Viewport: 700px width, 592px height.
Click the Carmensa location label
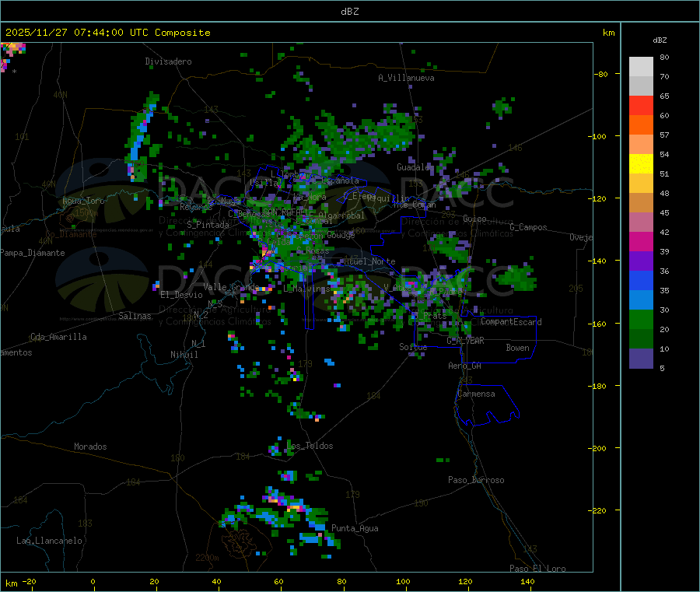[x=476, y=394]
